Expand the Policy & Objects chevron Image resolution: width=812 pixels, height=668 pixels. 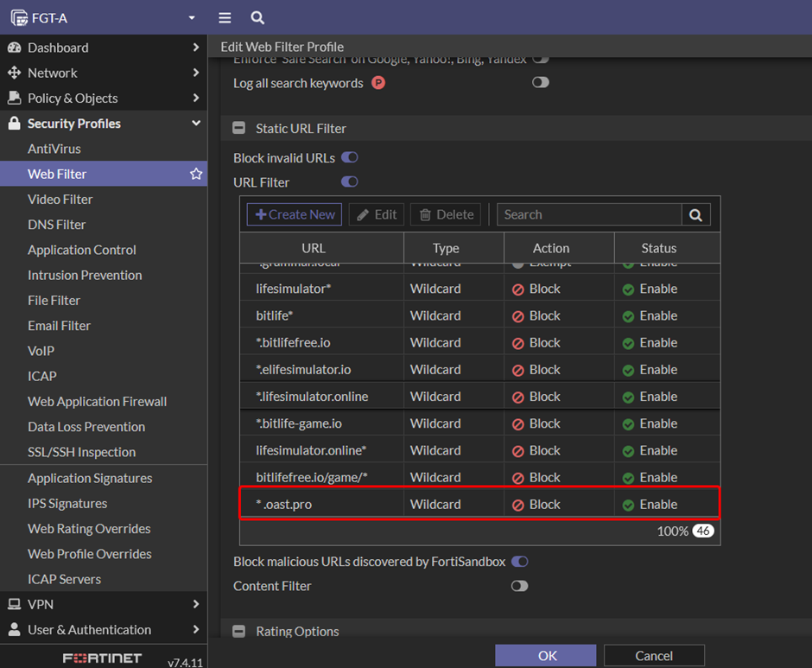click(196, 98)
